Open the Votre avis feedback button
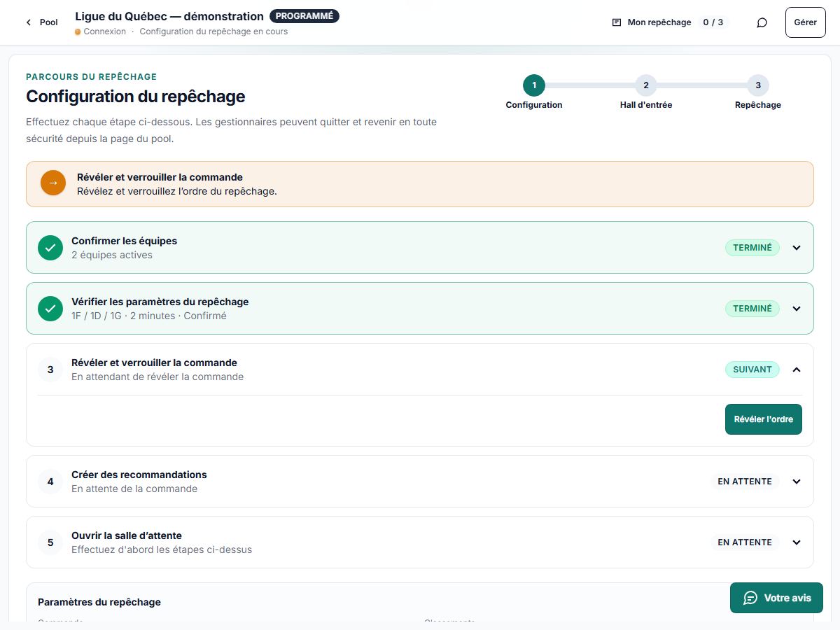This screenshot has height=630, width=840. pyautogui.click(x=776, y=598)
